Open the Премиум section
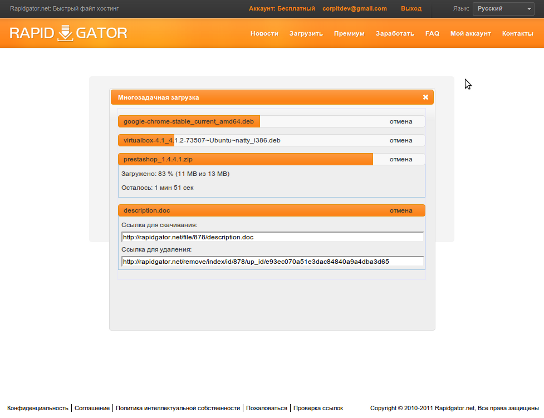The width and height of the screenshot is (544, 418). tap(349, 34)
